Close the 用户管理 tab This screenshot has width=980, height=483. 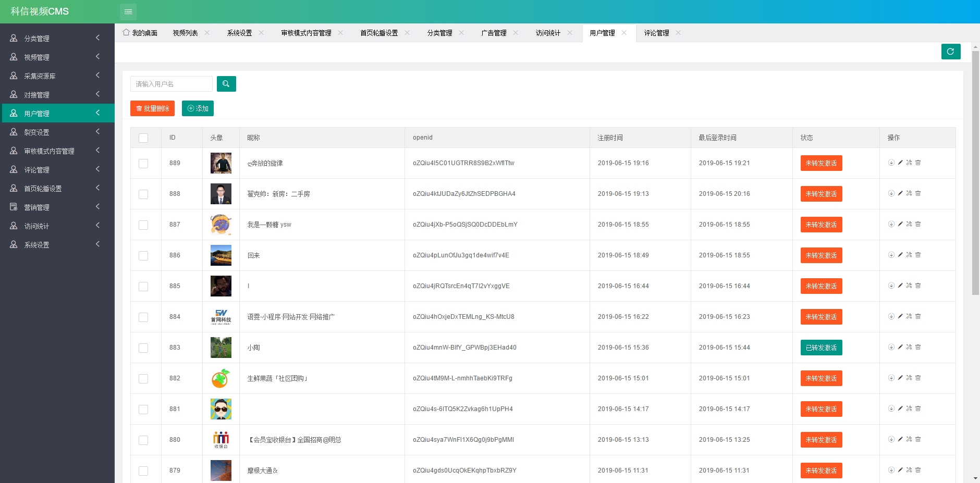[624, 32]
